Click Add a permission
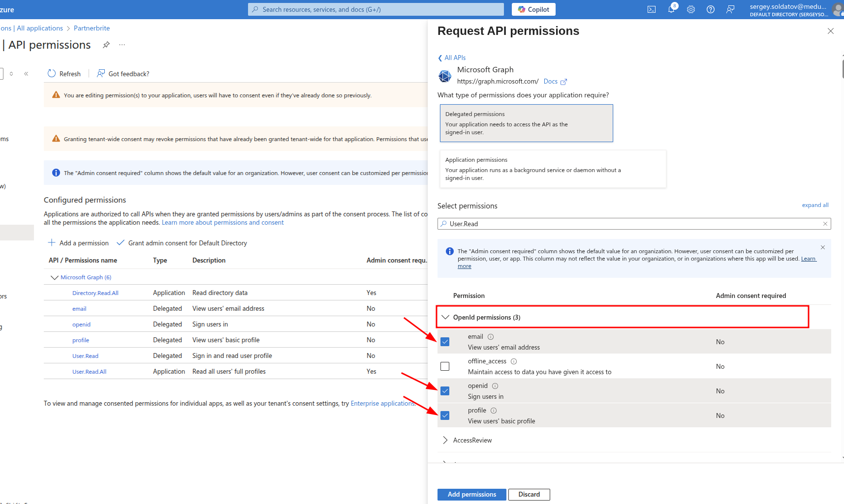The image size is (844, 504). [78, 243]
